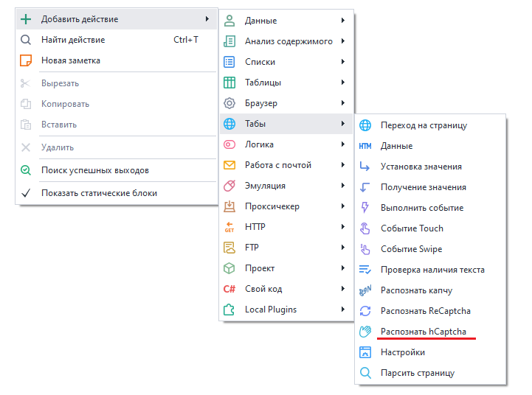
Task: Click the Swipe event hand icon
Action: coord(365,249)
